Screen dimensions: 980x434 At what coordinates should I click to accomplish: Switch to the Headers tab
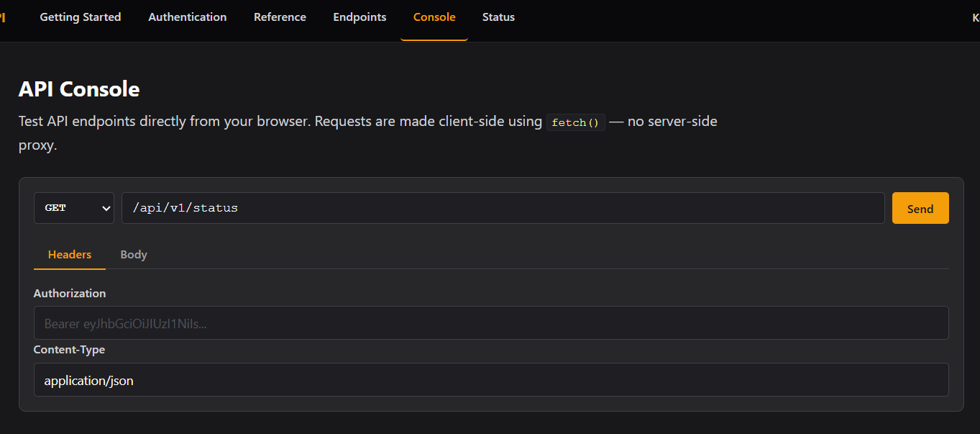pyautogui.click(x=70, y=255)
